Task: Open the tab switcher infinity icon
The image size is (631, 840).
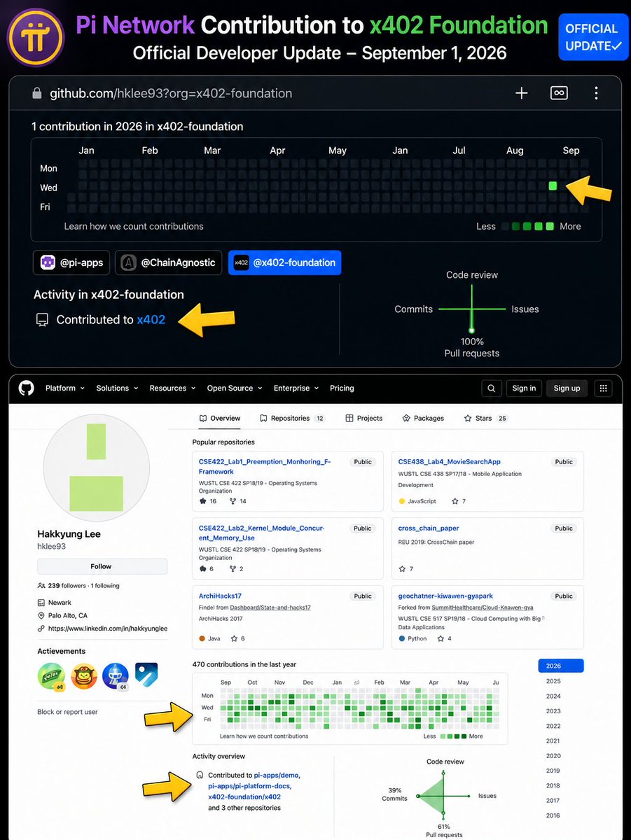Action: pyautogui.click(x=559, y=93)
